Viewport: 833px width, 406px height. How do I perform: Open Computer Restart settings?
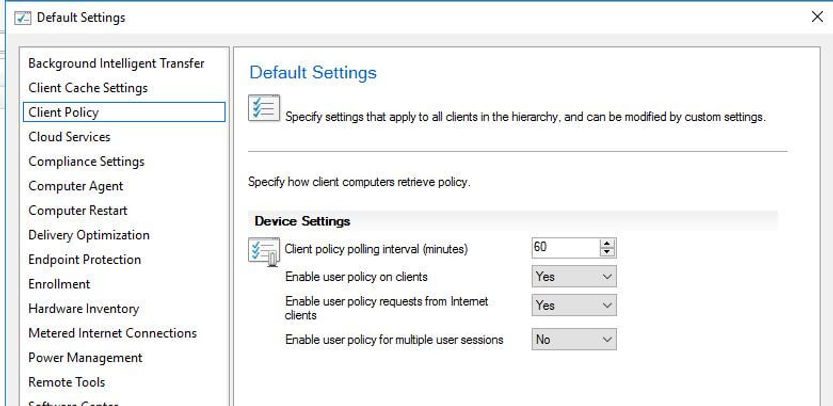click(x=78, y=210)
